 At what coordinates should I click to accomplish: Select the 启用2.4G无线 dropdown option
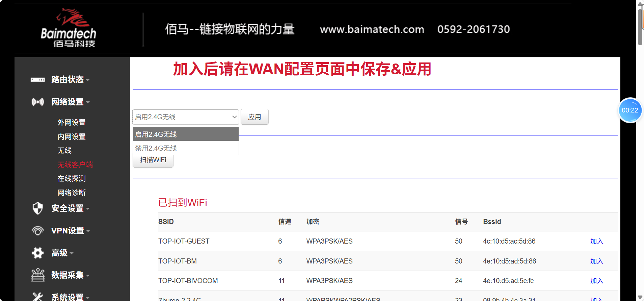click(x=186, y=134)
